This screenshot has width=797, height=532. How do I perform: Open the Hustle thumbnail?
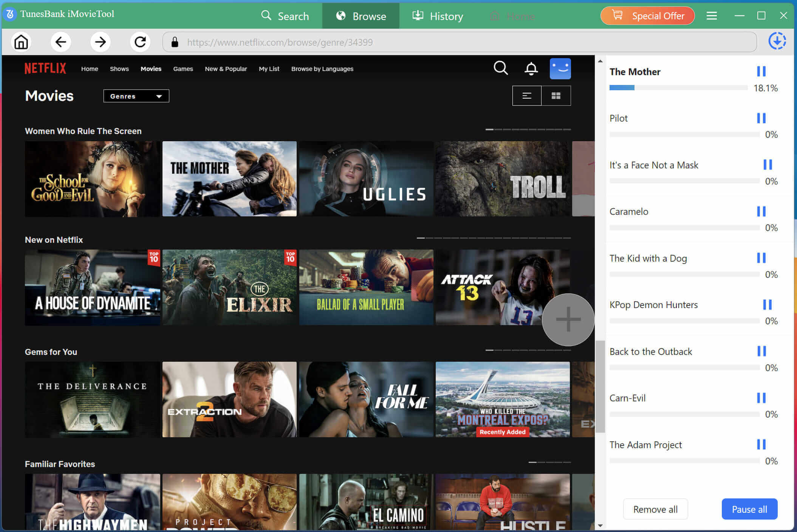tap(503, 502)
